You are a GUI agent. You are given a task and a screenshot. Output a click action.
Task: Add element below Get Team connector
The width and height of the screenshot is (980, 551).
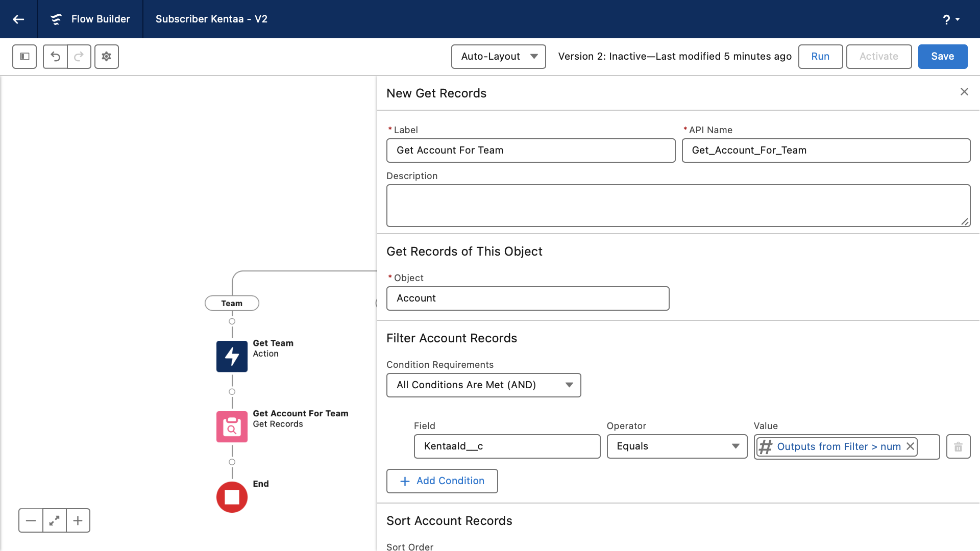(232, 392)
